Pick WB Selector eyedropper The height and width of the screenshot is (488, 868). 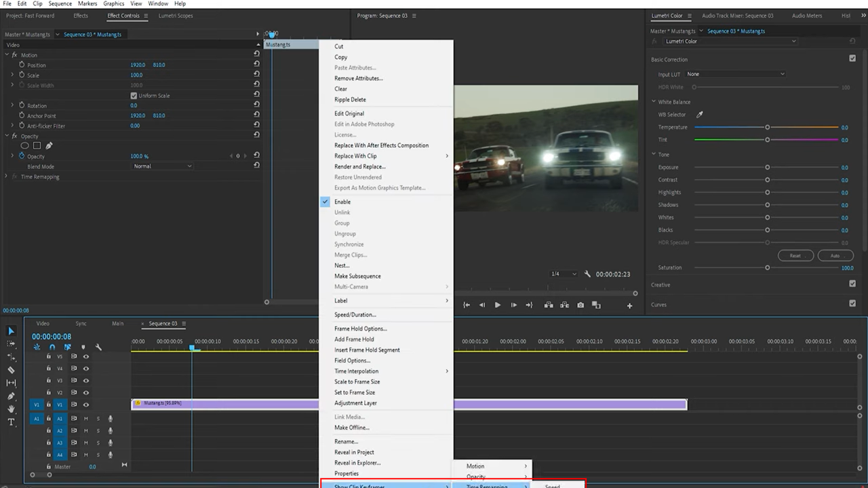pyautogui.click(x=699, y=115)
